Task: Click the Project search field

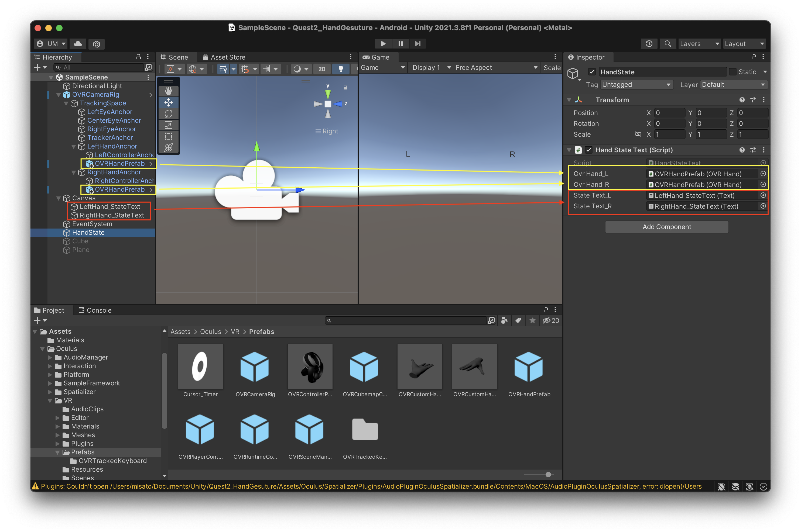Action: (406, 320)
